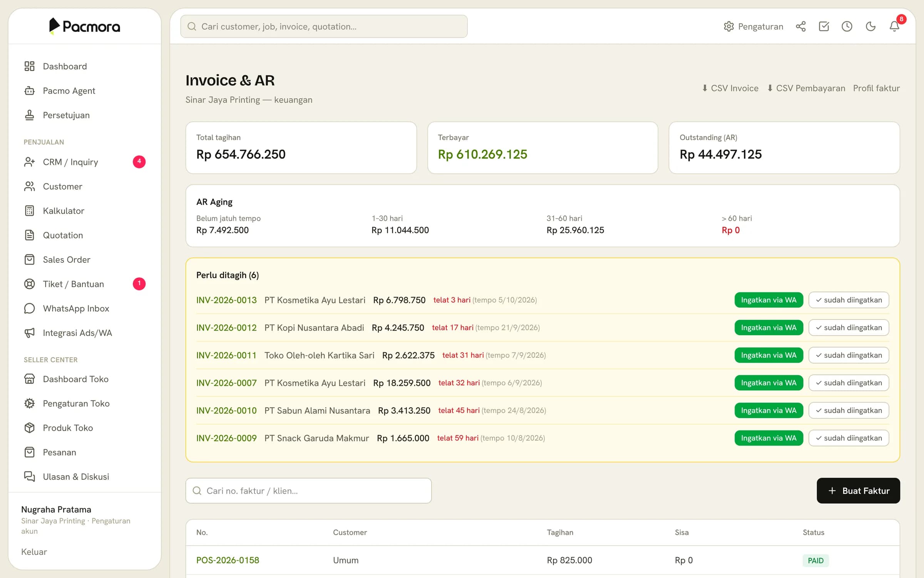
Task: Click the WhatsApp Inbox chat icon
Action: point(30,308)
